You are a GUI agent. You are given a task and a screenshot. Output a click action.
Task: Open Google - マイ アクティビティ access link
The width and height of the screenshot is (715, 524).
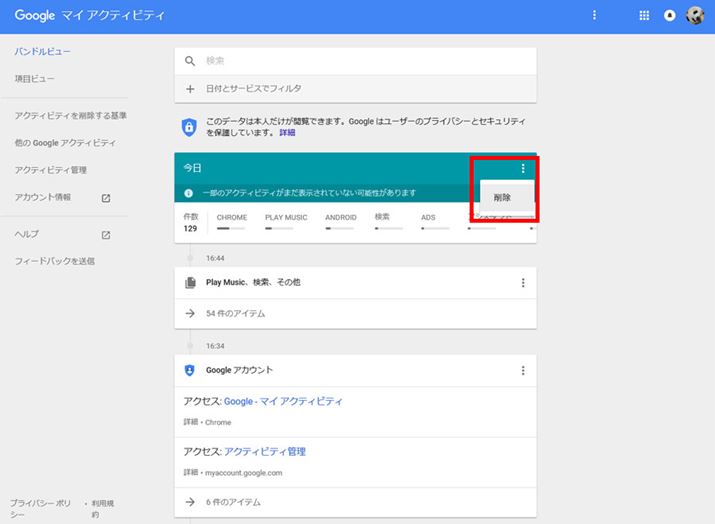click(283, 401)
